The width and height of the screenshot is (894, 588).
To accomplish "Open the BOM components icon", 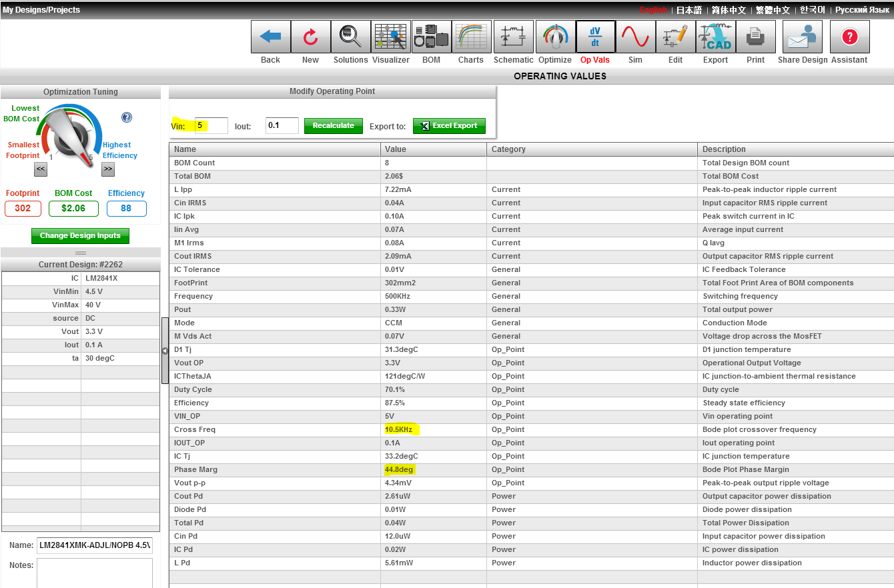I will pyautogui.click(x=431, y=37).
